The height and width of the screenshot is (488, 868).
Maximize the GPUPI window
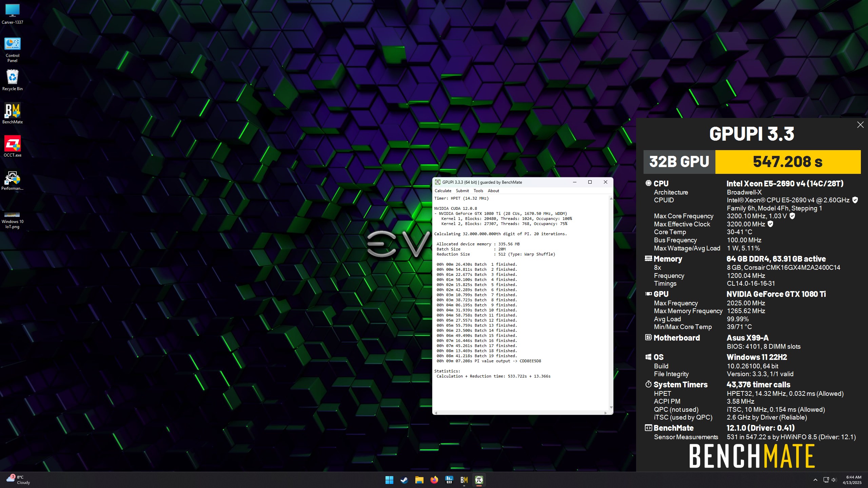click(x=590, y=182)
